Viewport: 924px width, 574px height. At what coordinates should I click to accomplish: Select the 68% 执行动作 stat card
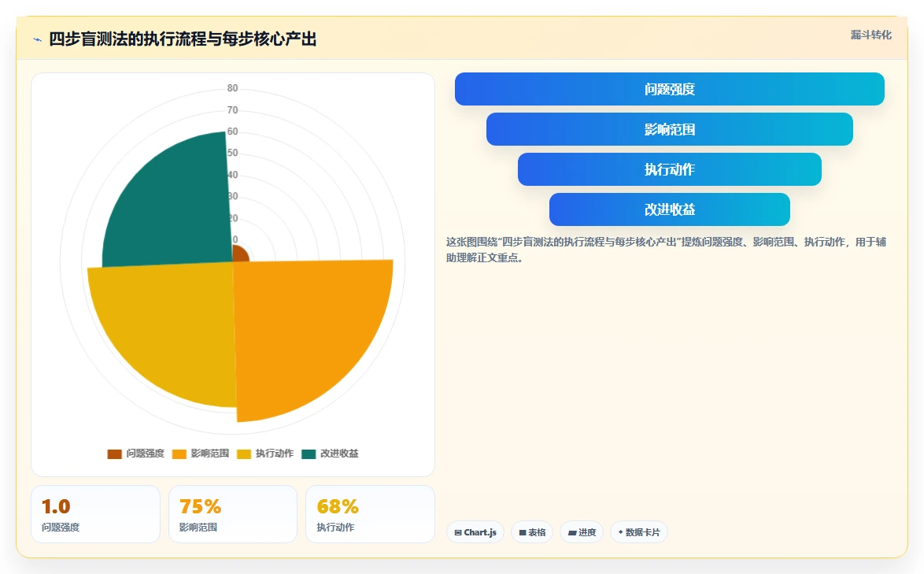point(370,514)
